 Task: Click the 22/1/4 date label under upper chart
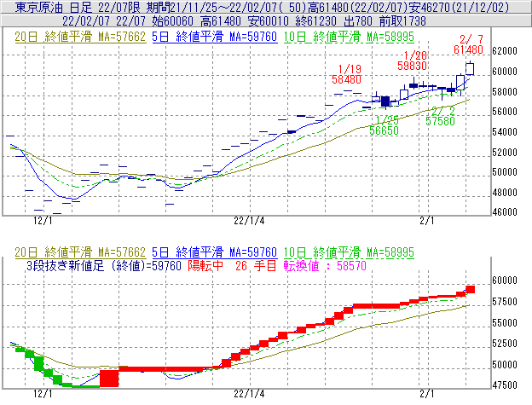tap(249, 221)
